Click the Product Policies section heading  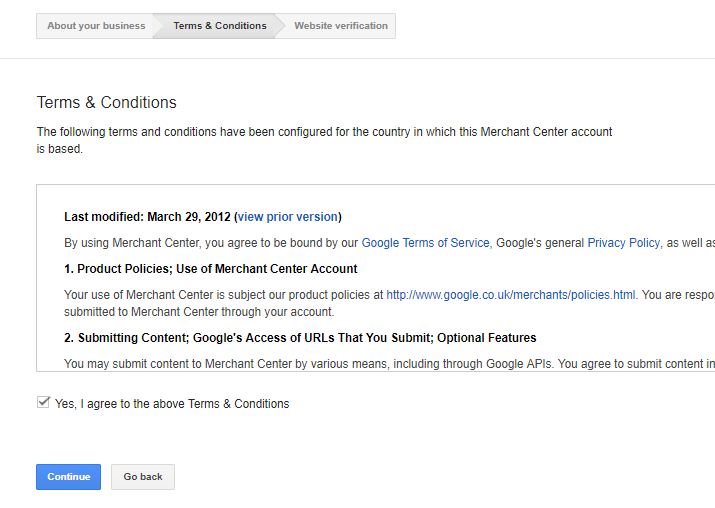point(211,269)
